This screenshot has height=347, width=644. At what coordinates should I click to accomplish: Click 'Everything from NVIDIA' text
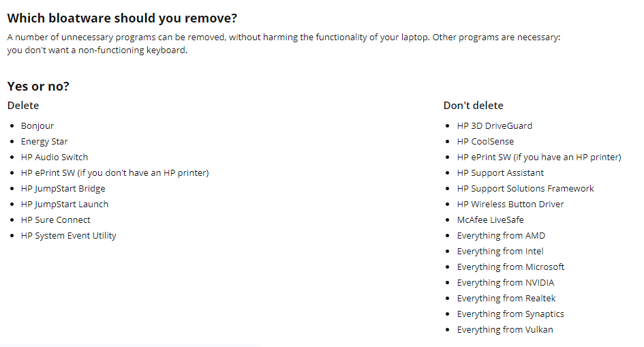(506, 282)
